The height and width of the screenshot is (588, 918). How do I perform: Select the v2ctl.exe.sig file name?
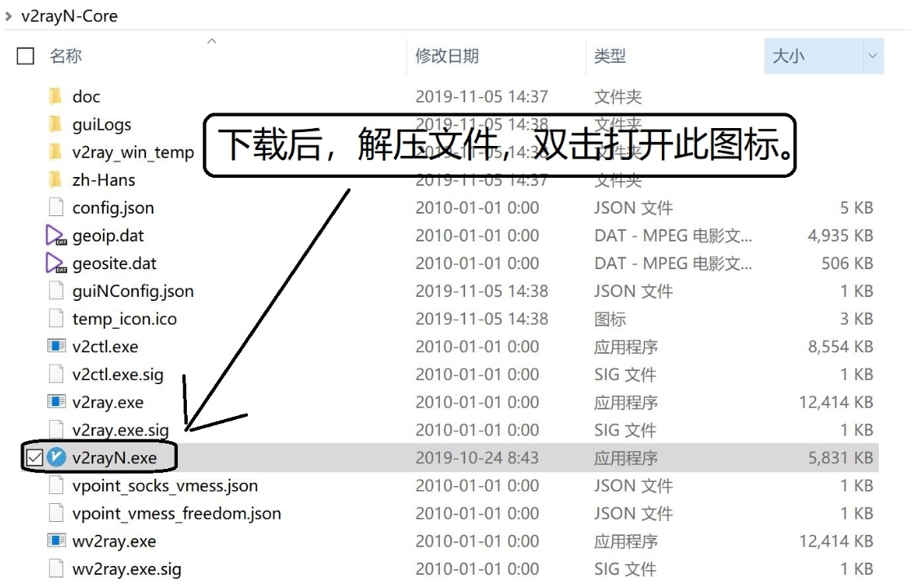coord(118,374)
